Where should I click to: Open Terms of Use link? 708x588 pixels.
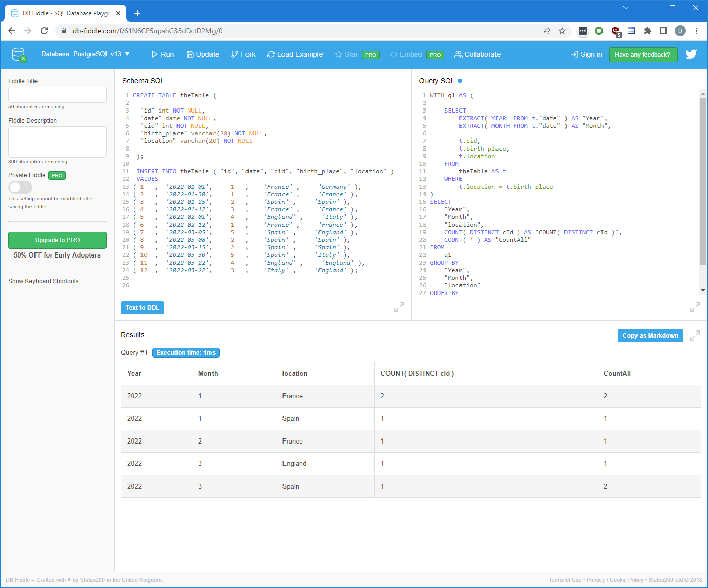point(565,580)
